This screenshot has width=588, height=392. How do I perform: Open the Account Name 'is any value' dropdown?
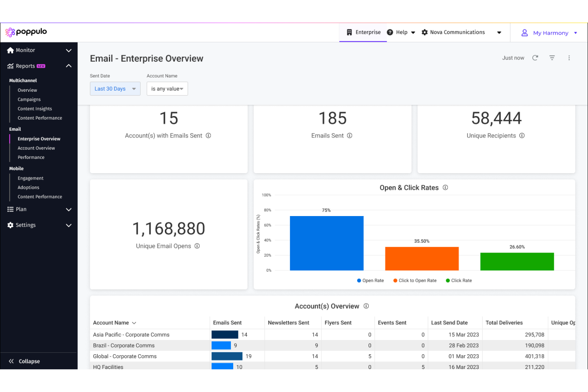tap(167, 89)
